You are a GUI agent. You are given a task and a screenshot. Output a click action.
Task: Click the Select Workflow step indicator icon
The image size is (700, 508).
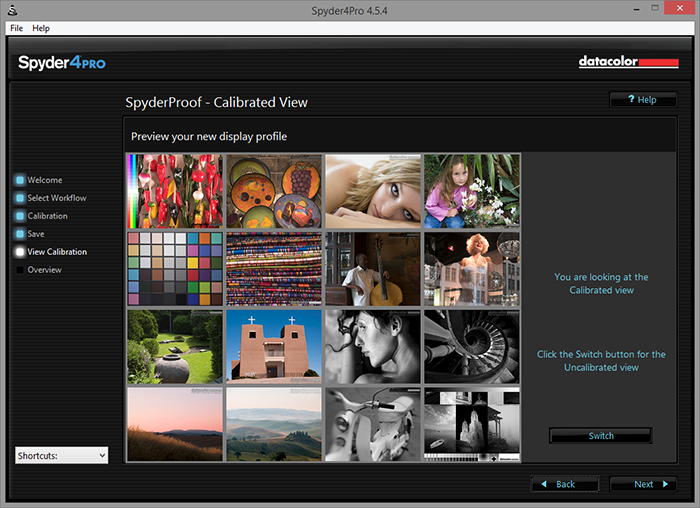[x=20, y=198]
